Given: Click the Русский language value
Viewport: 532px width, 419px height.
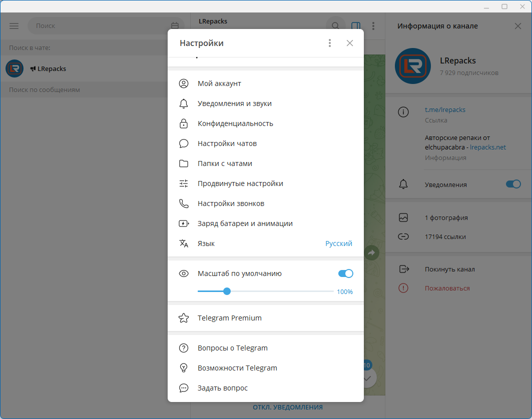Looking at the screenshot, I should (x=339, y=243).
